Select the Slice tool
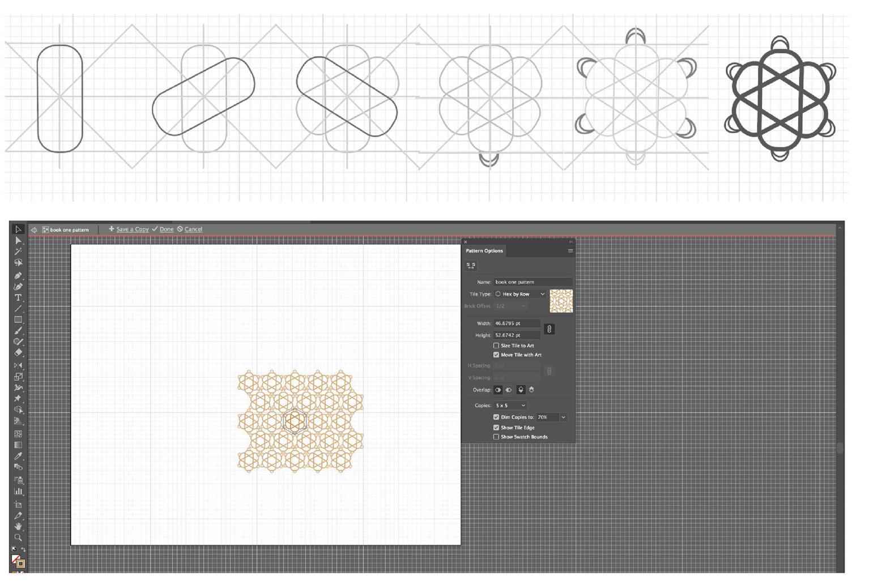869x588 pixels. (18, 515)
